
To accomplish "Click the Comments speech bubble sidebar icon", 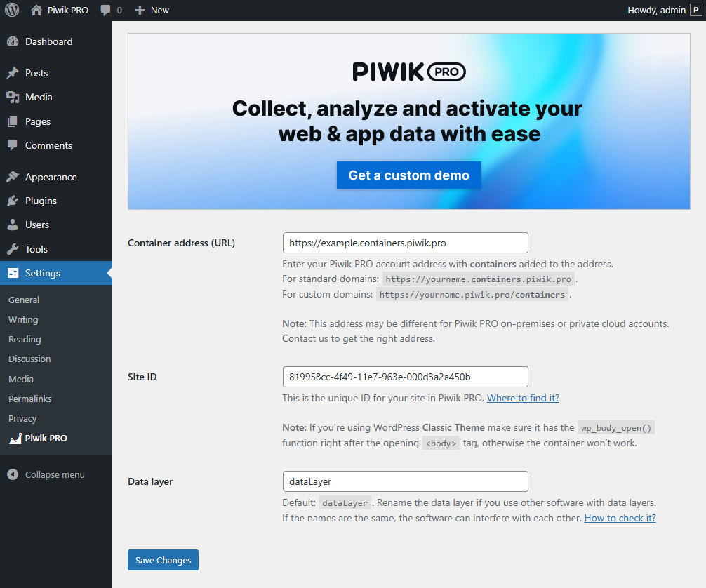I will [x=13, y=145].
